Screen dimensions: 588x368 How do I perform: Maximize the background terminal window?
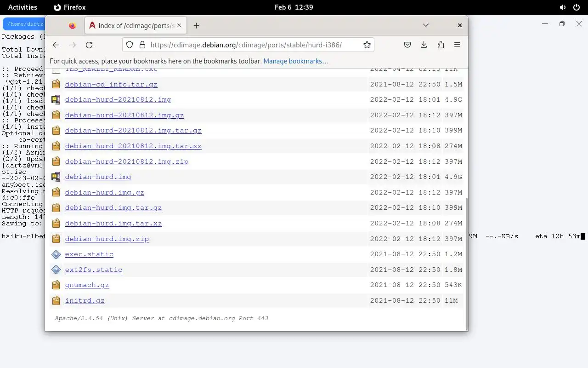(562, 24)
